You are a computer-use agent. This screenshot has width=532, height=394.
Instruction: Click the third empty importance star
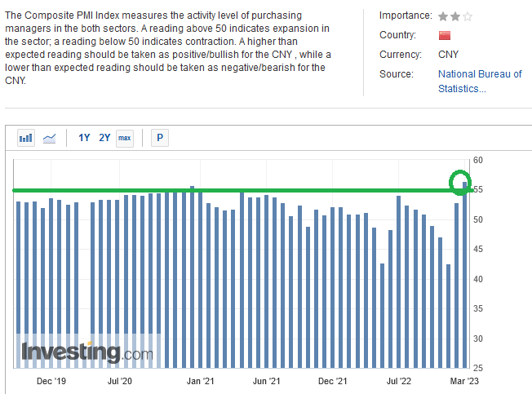click(x=468, y=16)
